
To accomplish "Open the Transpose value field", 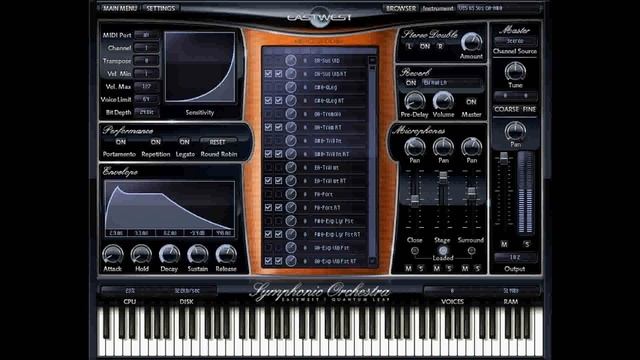I will [x=147, y=61].
